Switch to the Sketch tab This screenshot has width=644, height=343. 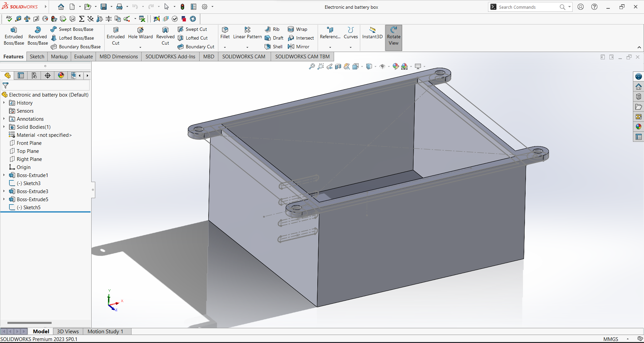click(37, 56)
